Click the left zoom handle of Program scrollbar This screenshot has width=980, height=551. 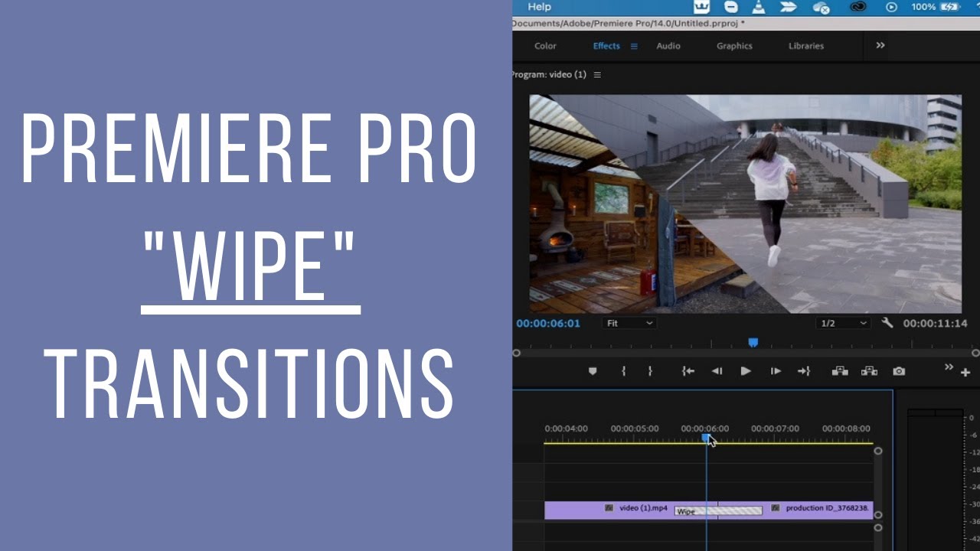[x=517, y=353]
